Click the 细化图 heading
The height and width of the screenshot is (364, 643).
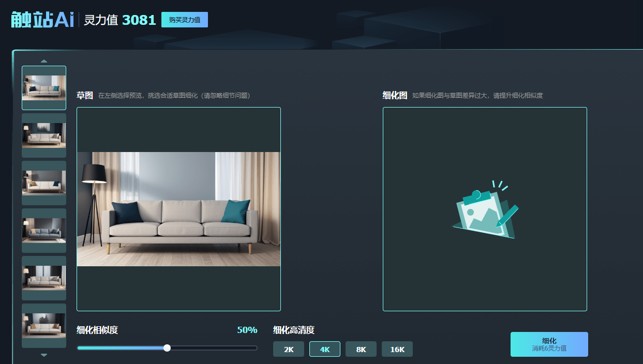pyautogui.click(x=395, y=95)
